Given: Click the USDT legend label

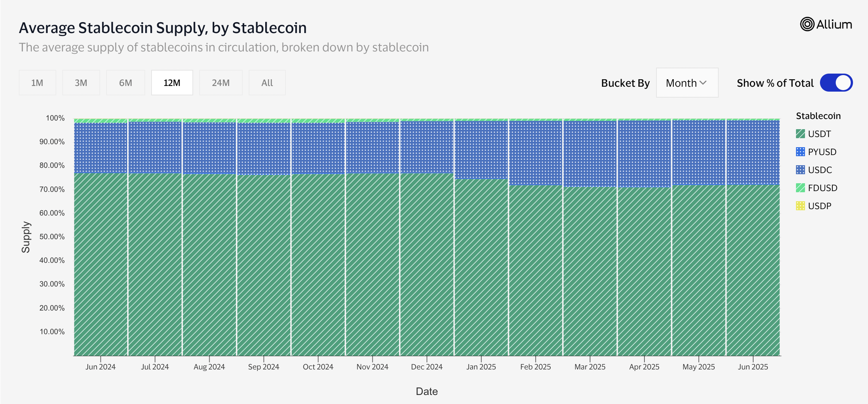Looking at the screenshot, I should click(x=819, y=134).
